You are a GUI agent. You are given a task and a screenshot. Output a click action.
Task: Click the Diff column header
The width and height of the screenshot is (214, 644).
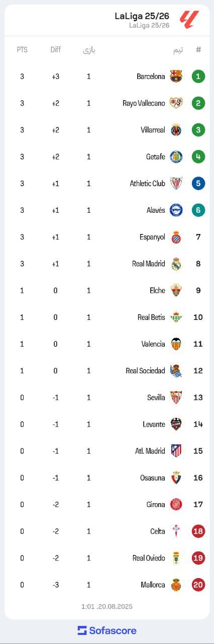(55, 50)
